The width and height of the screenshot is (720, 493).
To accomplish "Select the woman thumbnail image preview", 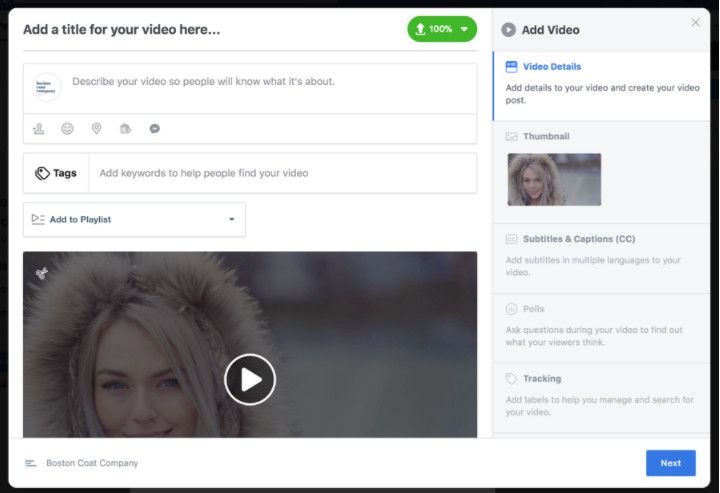I will point(554,179).
